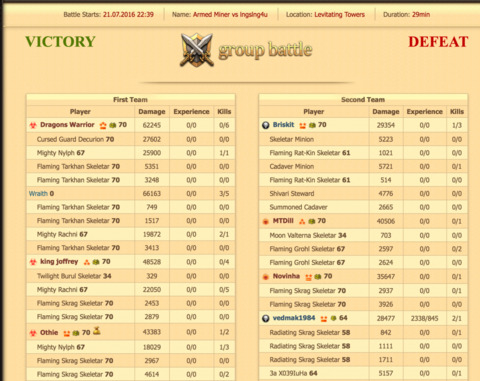
Task: Click the First Team Damage column header
Action: pyautogui.click(x=152, y=112)
